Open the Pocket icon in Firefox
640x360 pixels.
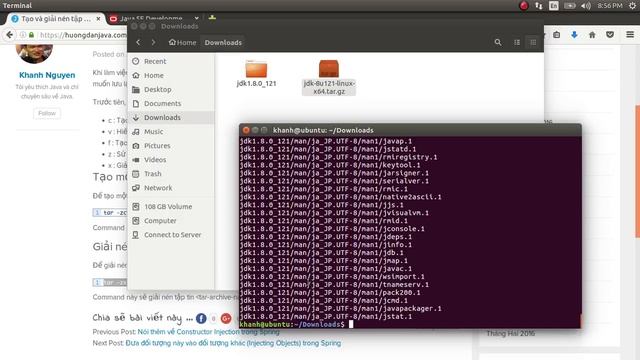610,35
